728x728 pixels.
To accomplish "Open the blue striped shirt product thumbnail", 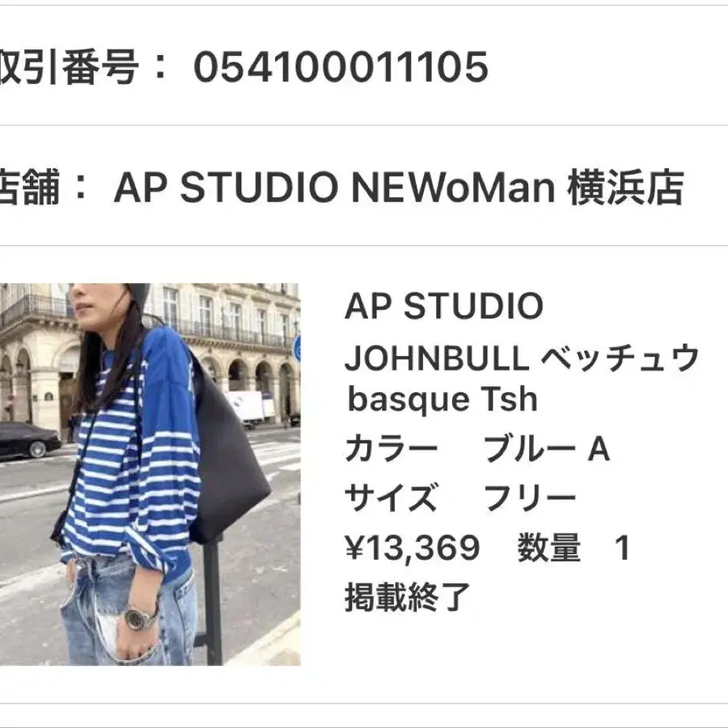I will tap(150, 474).
